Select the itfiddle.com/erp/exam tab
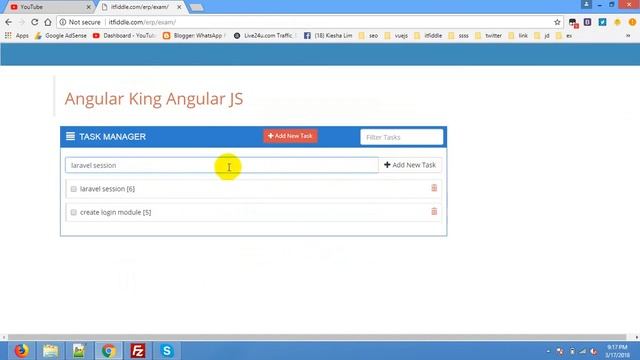This screenshot has height=360, width=640. [140, 7]
